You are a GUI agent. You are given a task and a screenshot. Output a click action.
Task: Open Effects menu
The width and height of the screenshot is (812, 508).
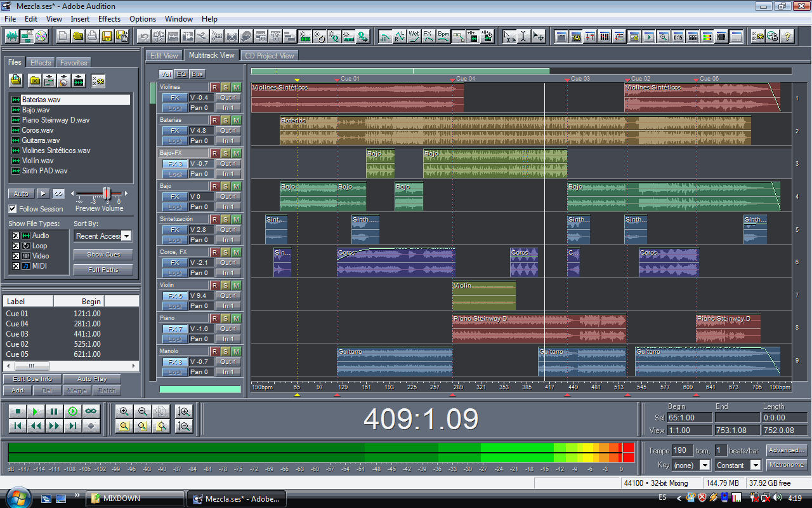109,19
